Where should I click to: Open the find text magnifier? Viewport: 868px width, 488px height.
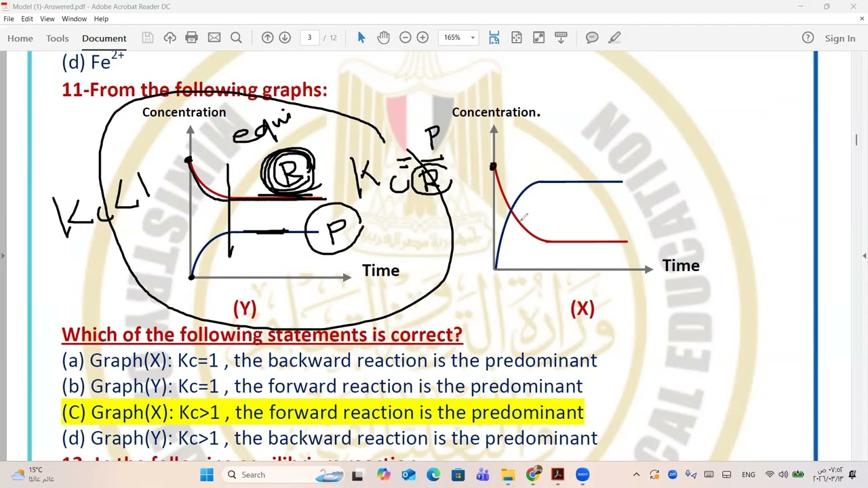pyautogui.click(x=236, y=38)
